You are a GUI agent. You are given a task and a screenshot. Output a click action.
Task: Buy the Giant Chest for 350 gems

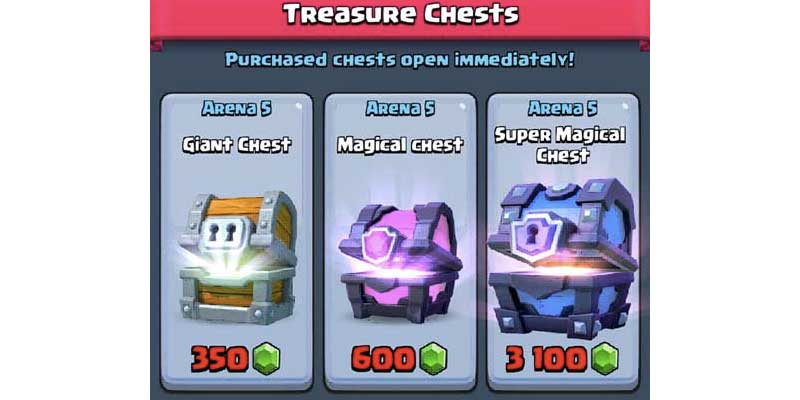tap(236, 360)
